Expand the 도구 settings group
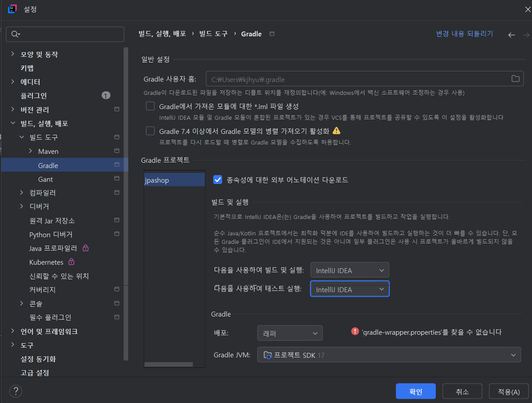This screenshot has height=403, width=532. click(x=12, y=345)
